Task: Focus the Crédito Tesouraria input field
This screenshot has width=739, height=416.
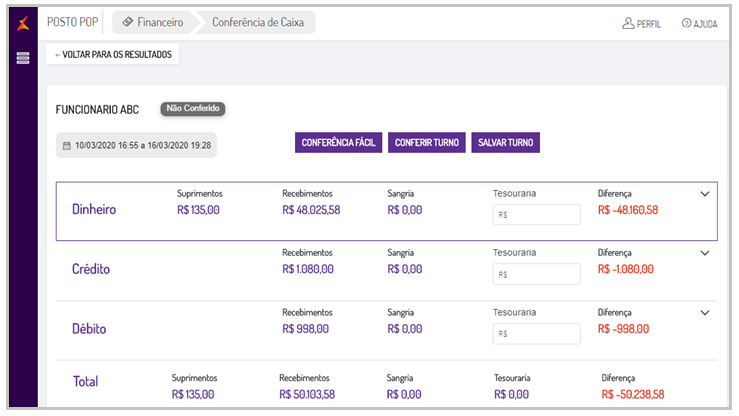Action: click(x=536, y=273)
